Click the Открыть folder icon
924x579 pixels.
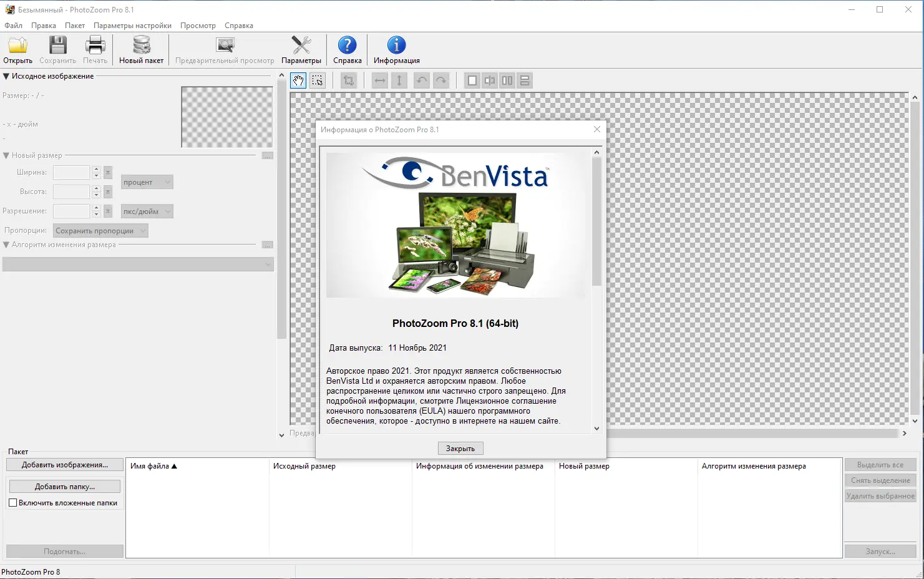(18, 46)
